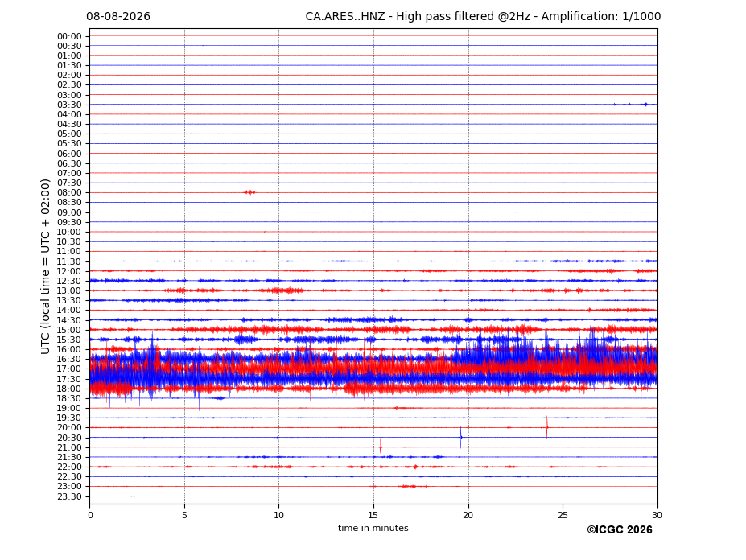
Task: Click the x-axis tick labeled 15
Action: [373, 515]
